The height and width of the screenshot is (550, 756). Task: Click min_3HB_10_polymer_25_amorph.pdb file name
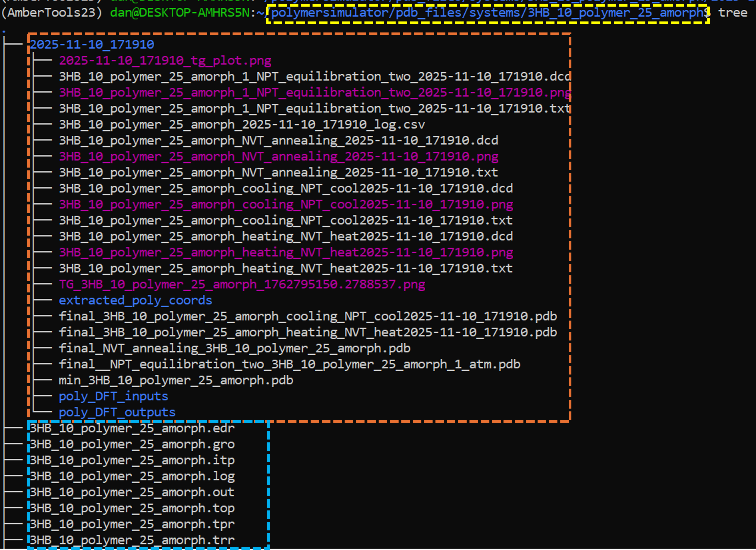tap(176, 380)
